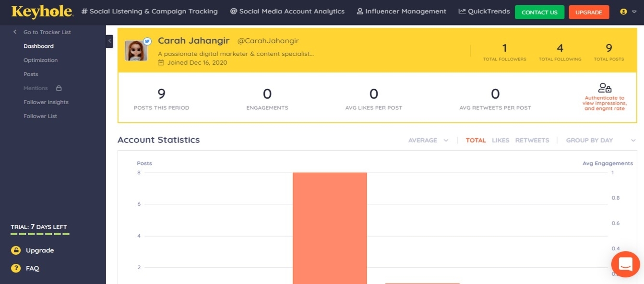Image resolution: width=644 pixels, height=284 pixels.
Task: Click the Total Followers count
Action: coord(504,48)
